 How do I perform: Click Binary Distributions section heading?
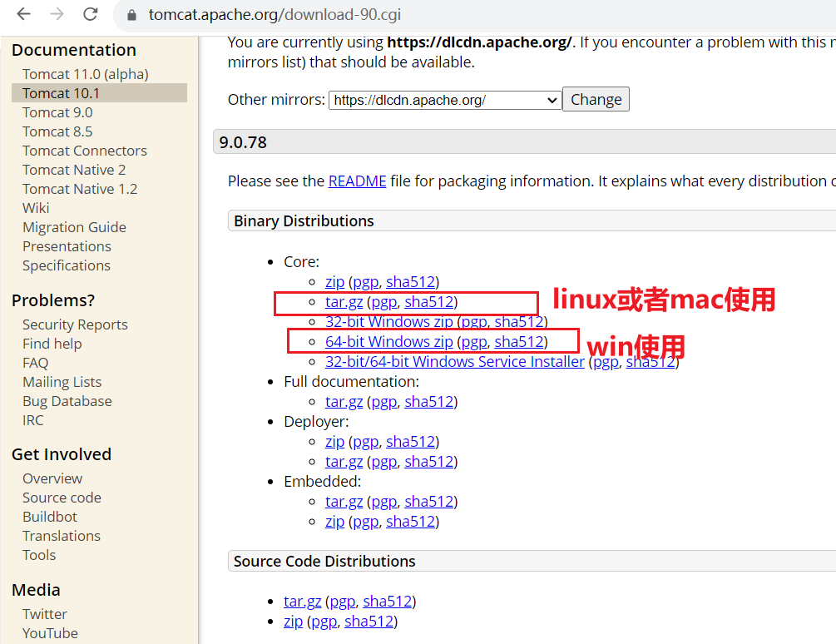pos(304,220)
